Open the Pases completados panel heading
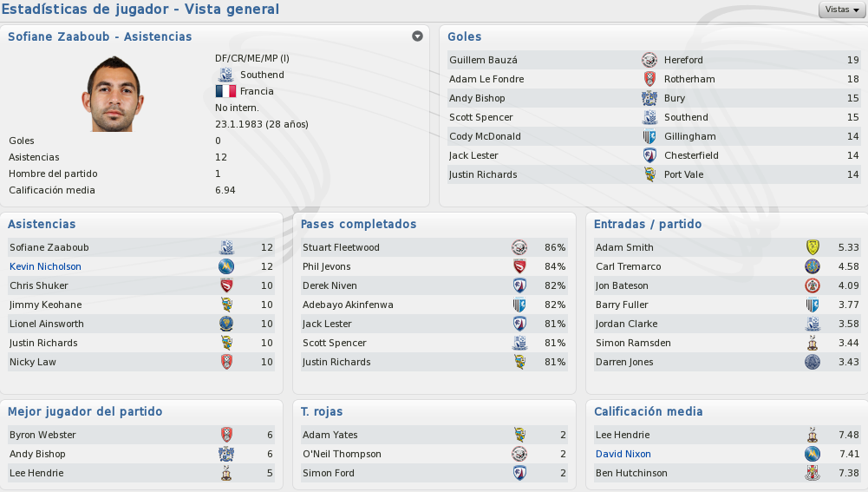868x492 pixels. (358, 224)
